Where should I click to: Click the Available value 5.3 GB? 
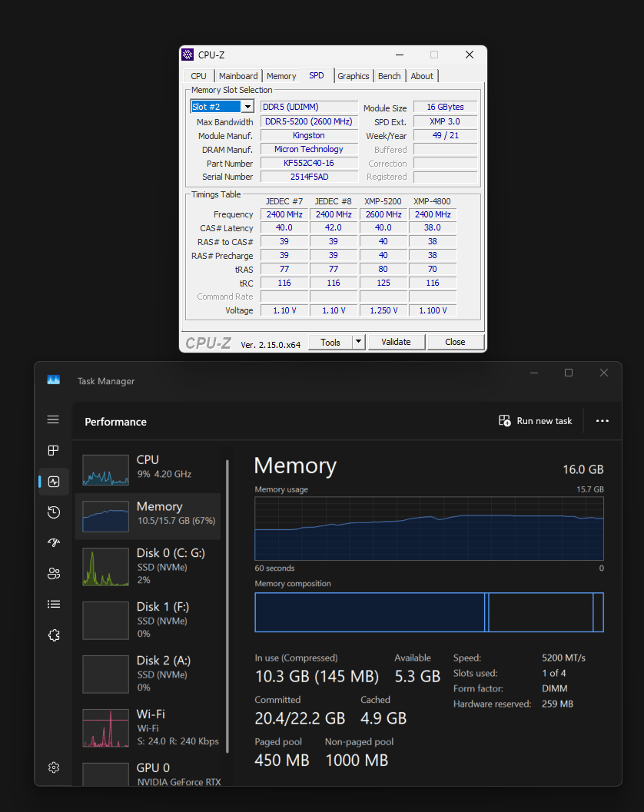coord(417,676)
